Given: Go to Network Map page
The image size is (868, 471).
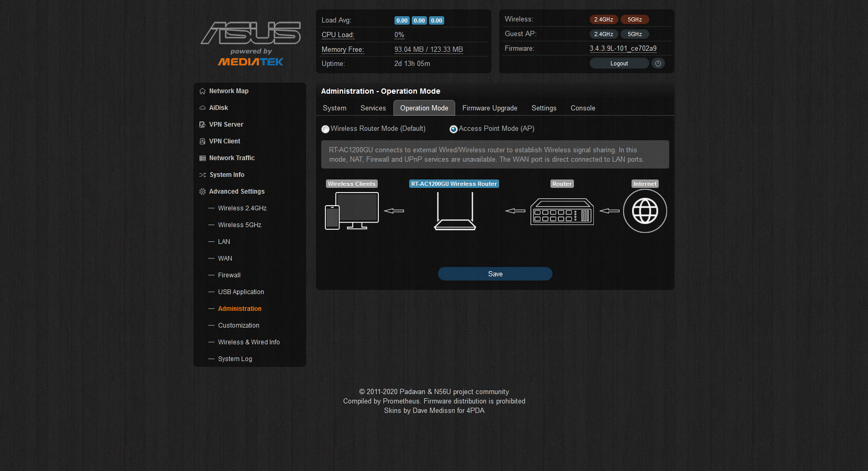Looking at the screenshot, I should point(229,91).
